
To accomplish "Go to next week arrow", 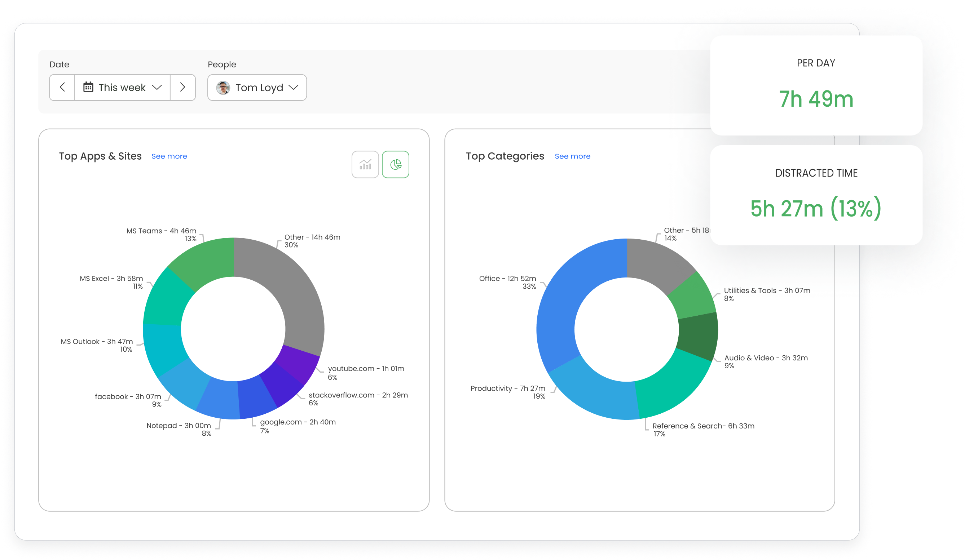I will click(182, 88).
